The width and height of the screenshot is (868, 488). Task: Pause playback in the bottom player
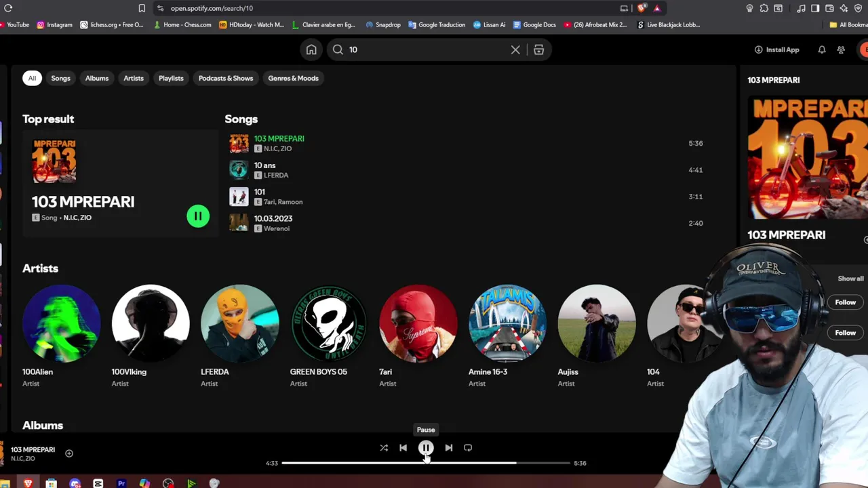[426, 447]
